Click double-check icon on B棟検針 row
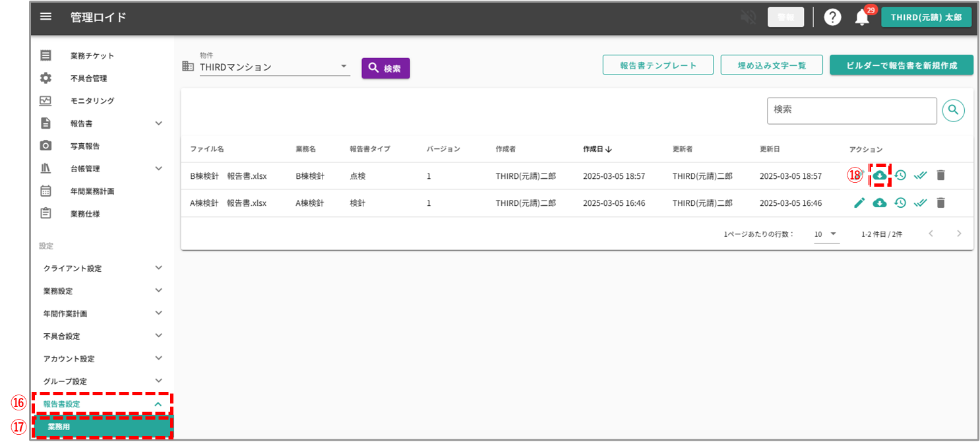This screenshot has height=448, width=980. [921, 176]
